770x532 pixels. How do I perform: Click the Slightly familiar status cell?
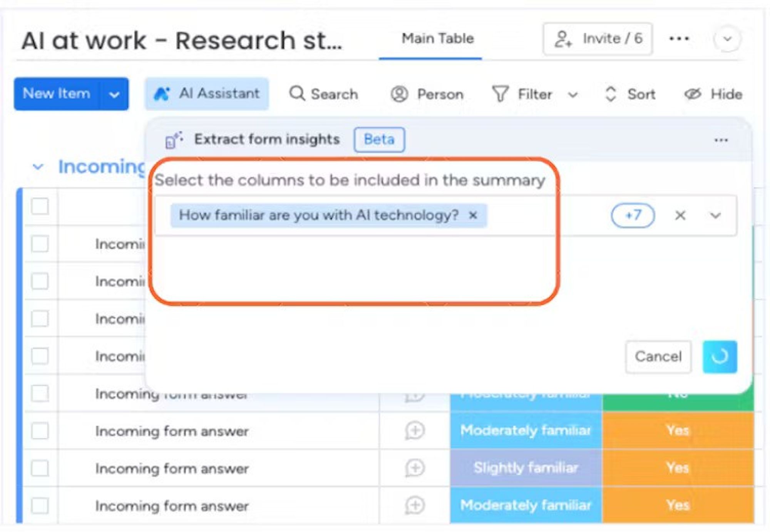coord(526,468)
